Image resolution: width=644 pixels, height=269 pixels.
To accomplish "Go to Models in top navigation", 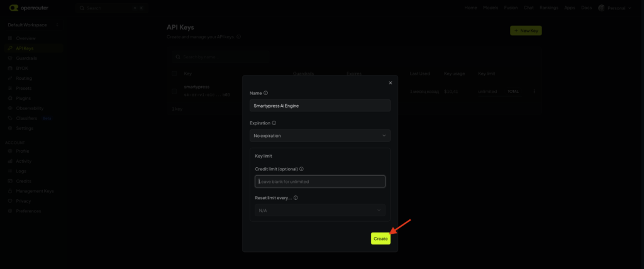I will click(x=491, y=8).
